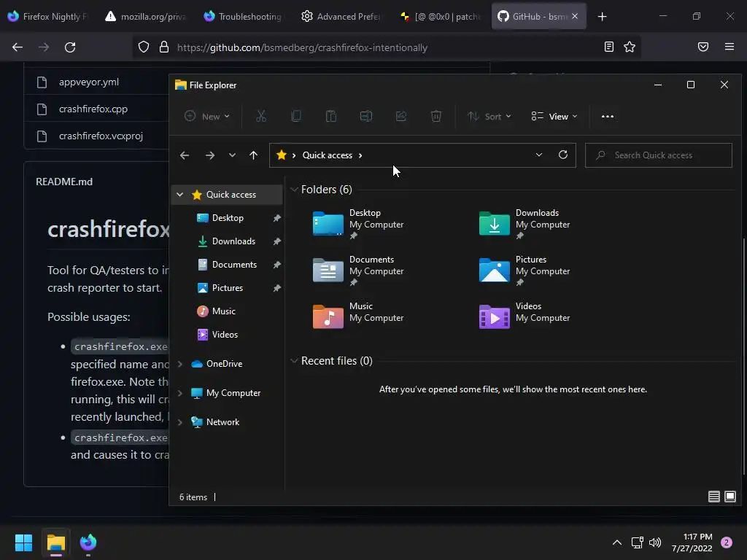Viewport: 747px width, 560px height.
Task: Open the Videos folder tile
Action: coord(525,316)
